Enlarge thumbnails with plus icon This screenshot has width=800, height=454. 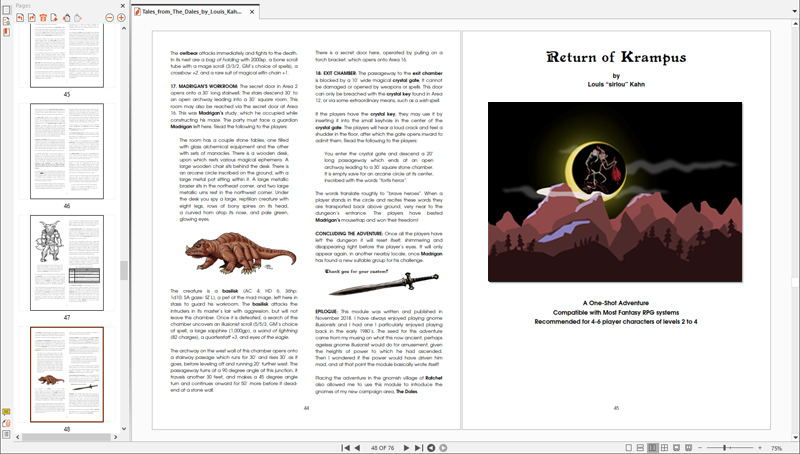pos(121,17)
